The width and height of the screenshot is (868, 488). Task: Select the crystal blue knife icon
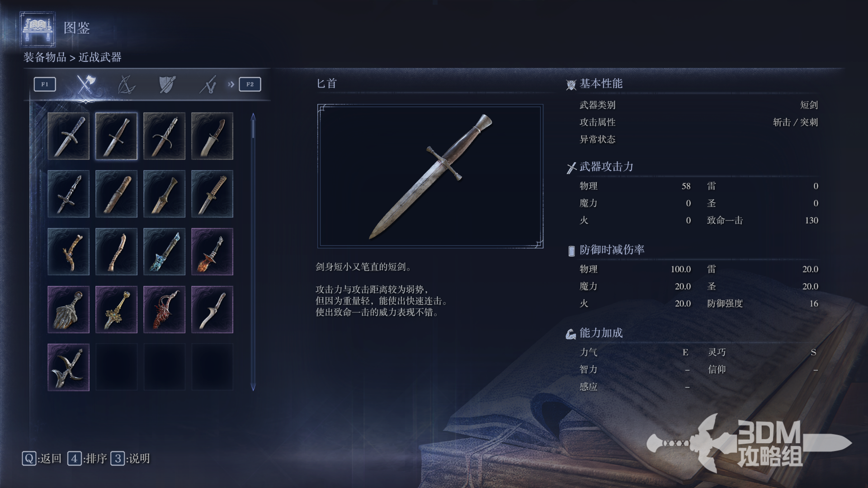point(164,252)
